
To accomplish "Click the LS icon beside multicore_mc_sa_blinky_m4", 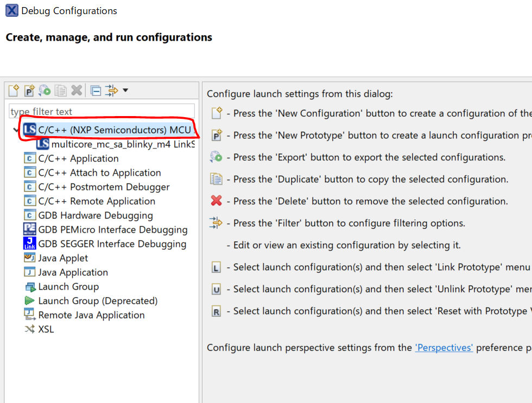I will click(x=43, y=144).
